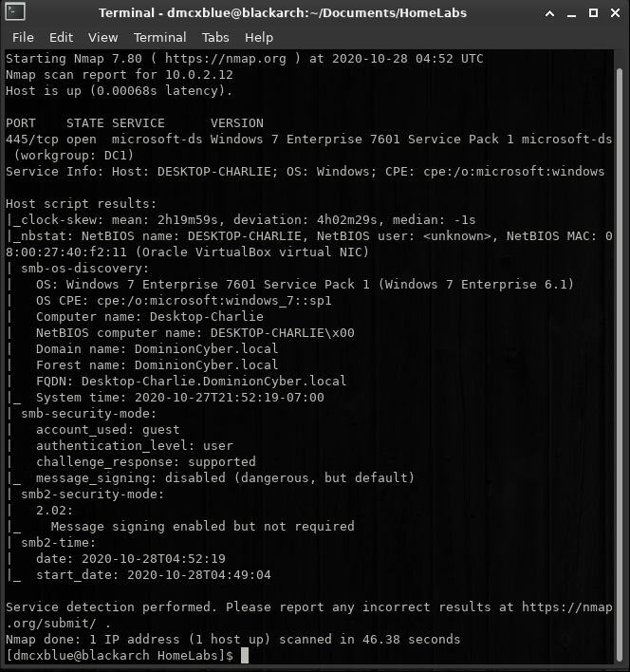
Task: Click the window title bar text
Action: tap(283, 13)
